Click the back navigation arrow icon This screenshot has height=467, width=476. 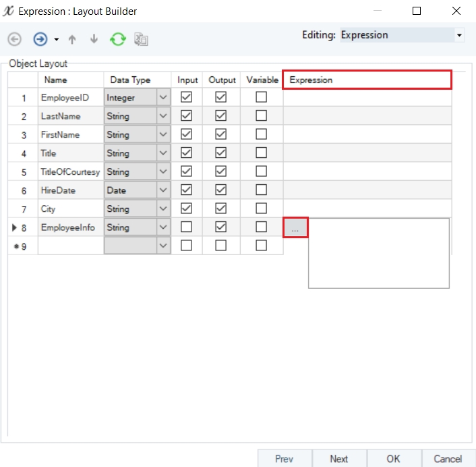tap(14, 40)
